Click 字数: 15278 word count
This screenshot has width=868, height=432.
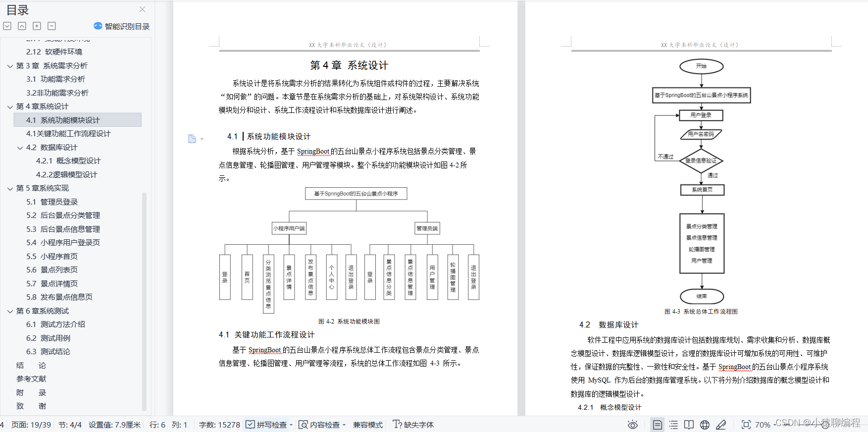(219, 425)
